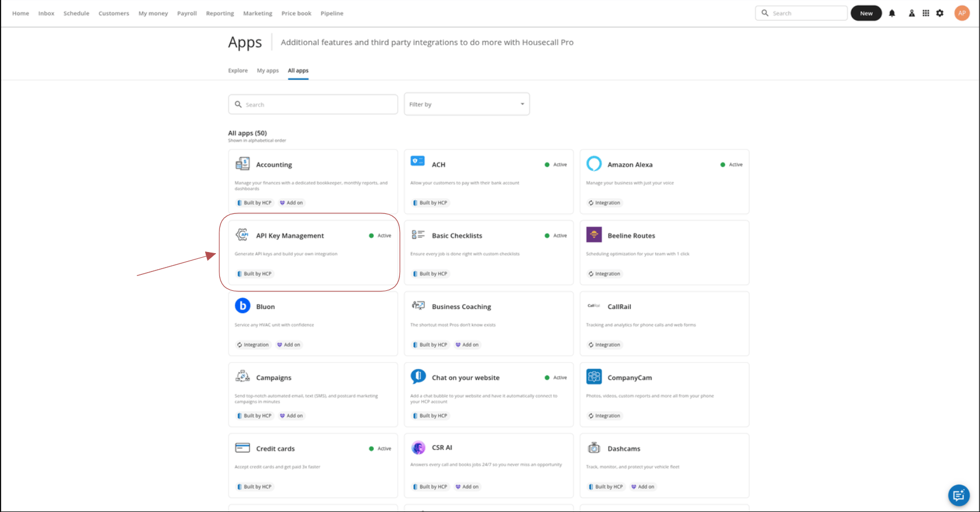Click the API Key Management icon
This screenshot has height=512, width=980.
pos(242,234)
